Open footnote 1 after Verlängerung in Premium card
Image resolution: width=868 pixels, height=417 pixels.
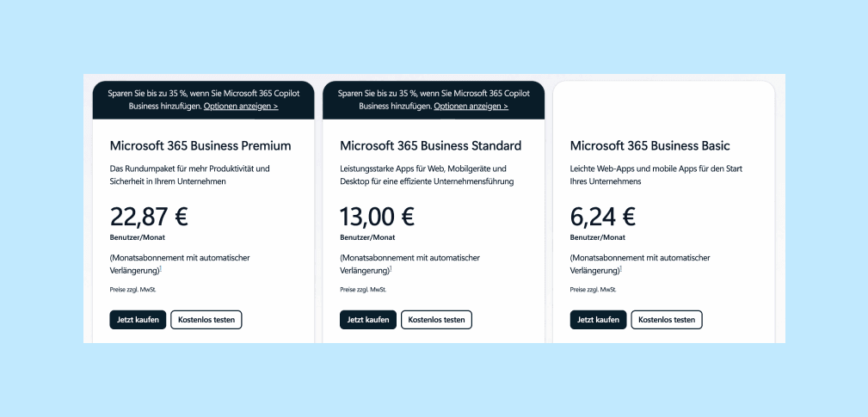161,269
